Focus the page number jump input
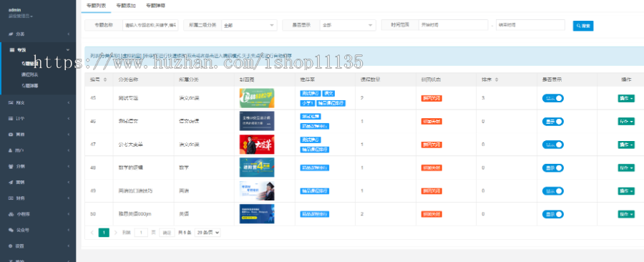This screenshot has height=262, width=644. tap(141, 233)
